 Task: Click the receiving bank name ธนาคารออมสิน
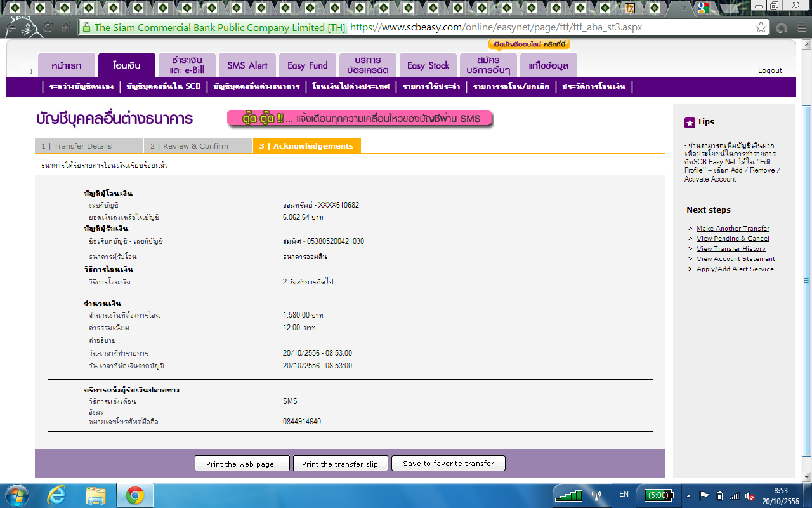[305, 257]
